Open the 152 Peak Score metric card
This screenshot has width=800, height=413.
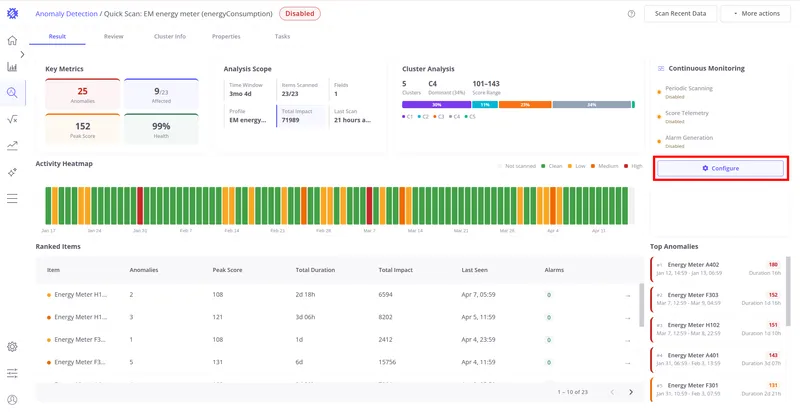[x=83, y=129]
